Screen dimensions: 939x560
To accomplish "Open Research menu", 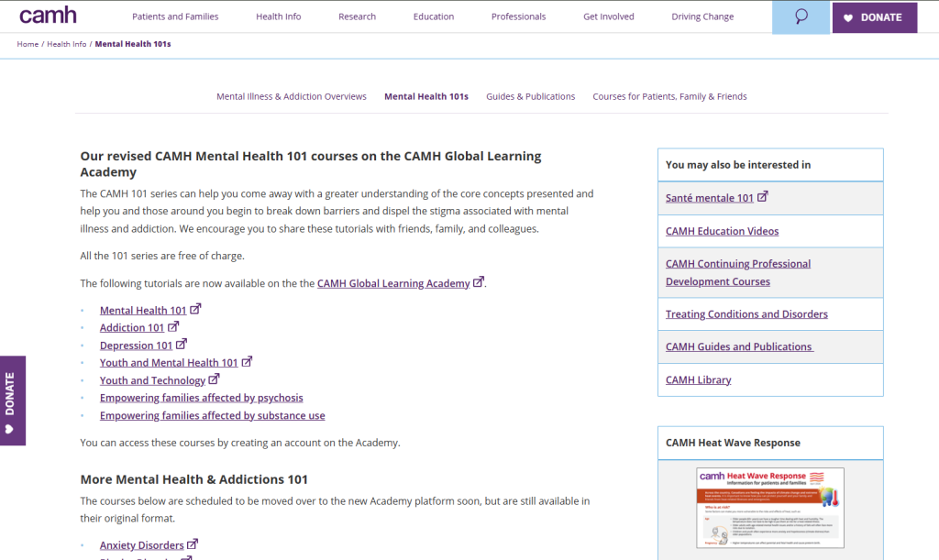I will pos(357,16).
